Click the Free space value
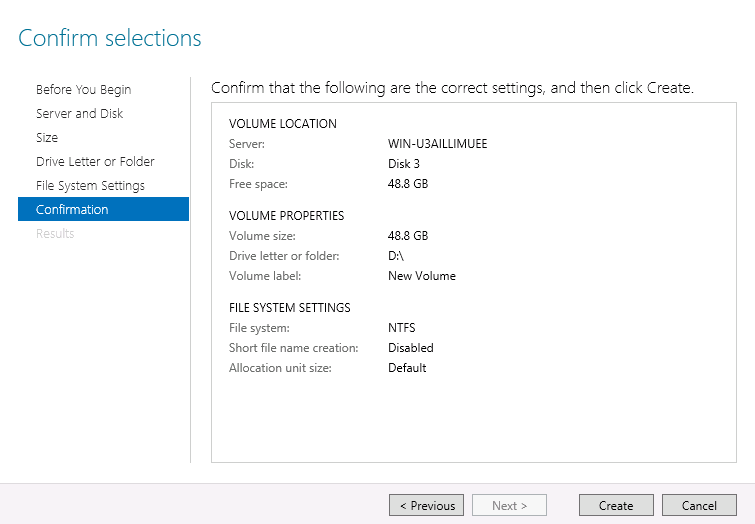Viewport: 755px width, 524px height. (408, 184)
